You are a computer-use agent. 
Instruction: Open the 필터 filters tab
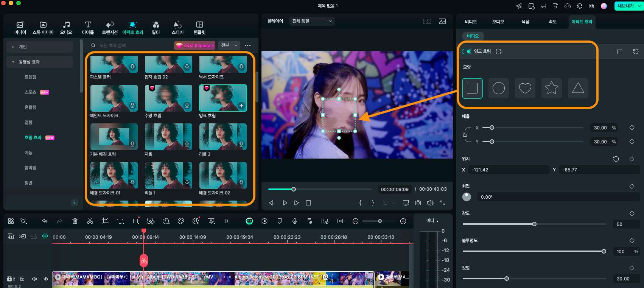tap(156, 28)
